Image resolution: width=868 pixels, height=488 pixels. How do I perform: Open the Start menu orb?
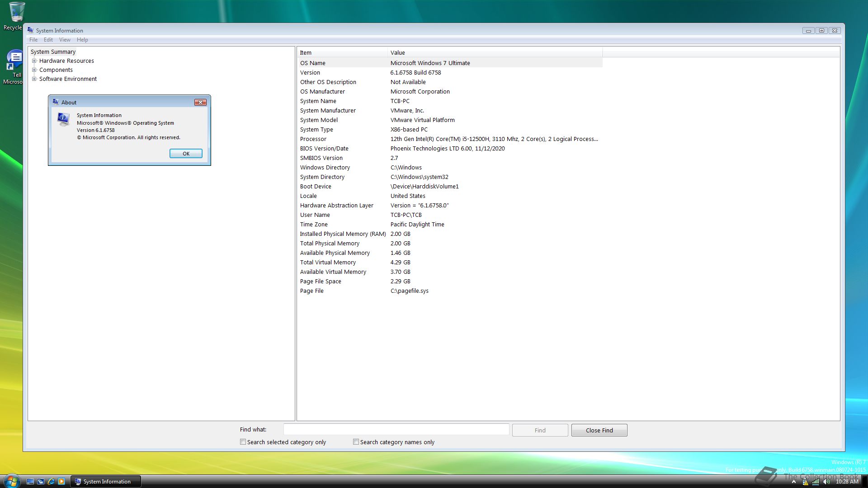point(12,481)
